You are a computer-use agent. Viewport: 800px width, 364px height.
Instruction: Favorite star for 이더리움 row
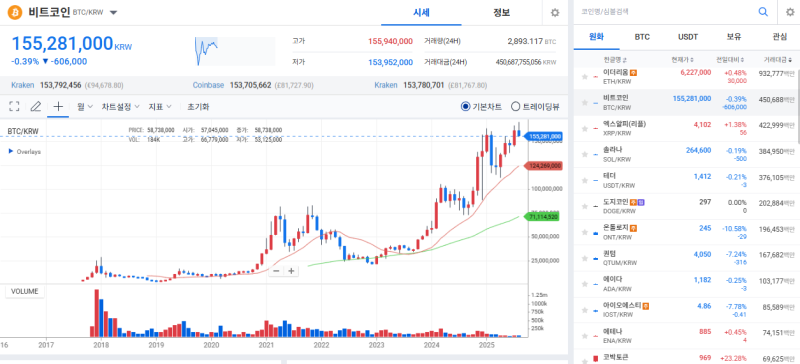(585, 77)
